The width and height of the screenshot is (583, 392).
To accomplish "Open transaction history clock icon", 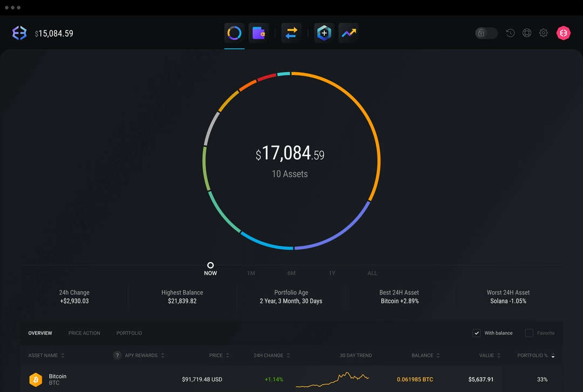I will click(x=510, y=33).
